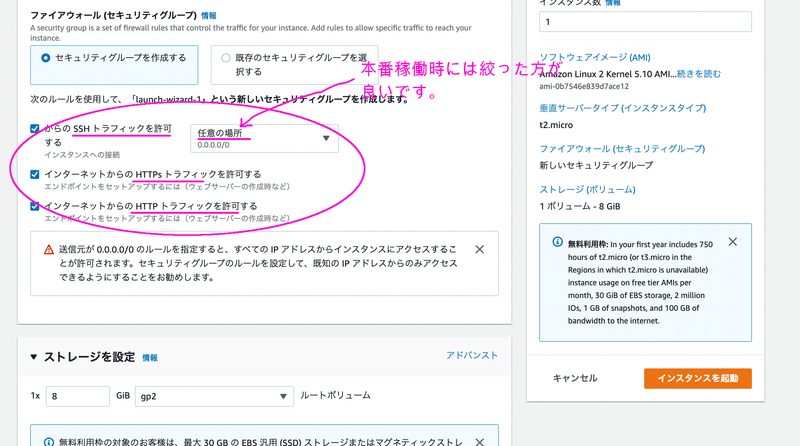The width and height of the screenshot is (800, 446).
Task: Open the SSH source 任意の場所 dropdown
Action: point(264,138)
